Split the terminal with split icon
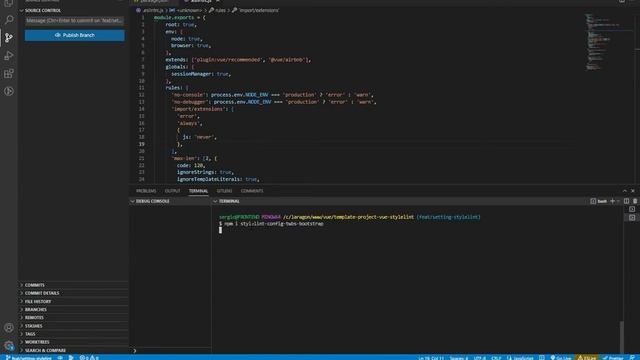Viewport: 640px width, 360px height. (x=627, y=201)
